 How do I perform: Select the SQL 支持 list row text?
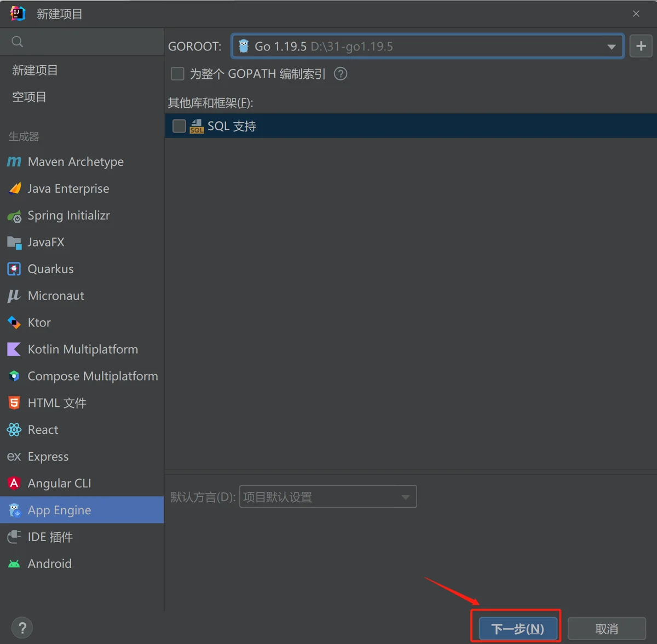[232, 127]
